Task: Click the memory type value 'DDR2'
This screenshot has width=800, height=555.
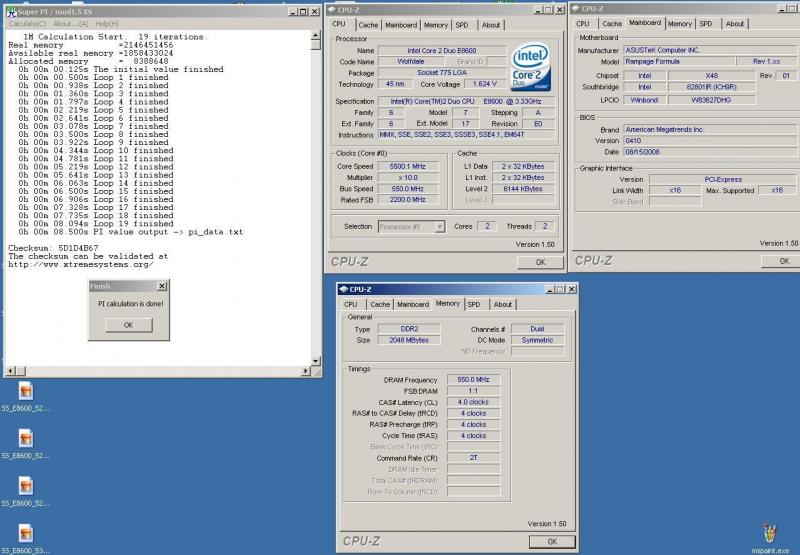Action: pyautogui.click(x=409, y=329)
